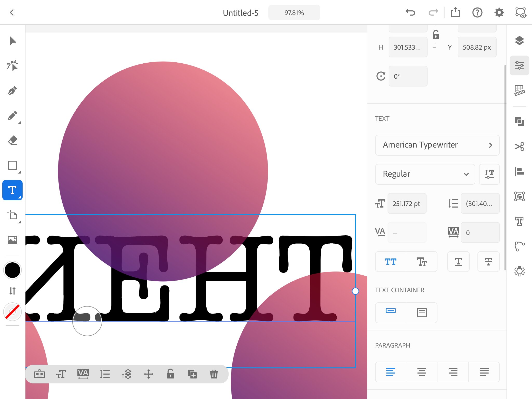The width and height of the screenshot is (532, 399).
Task: Open the Place Image tool
Action: click(x=12, y=240)
